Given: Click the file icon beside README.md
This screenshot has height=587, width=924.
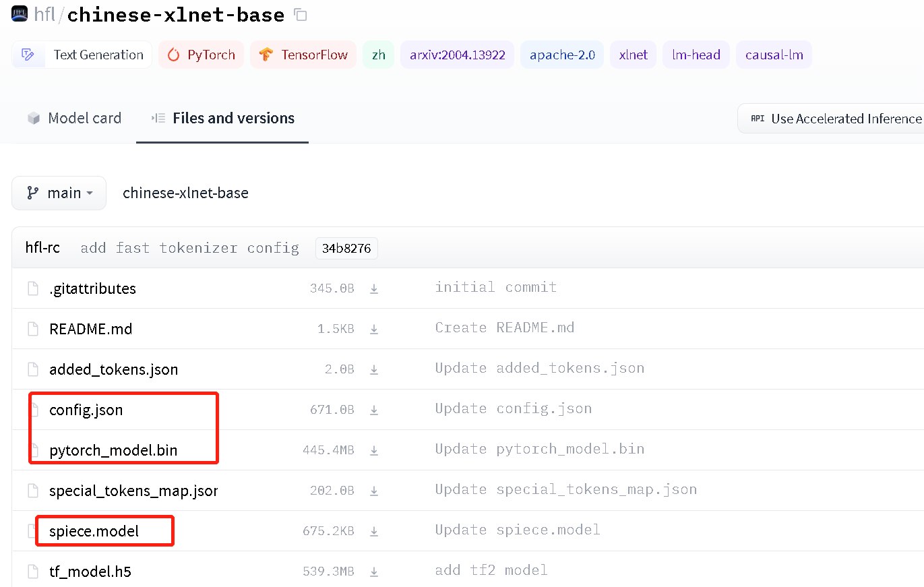Looking at the screenshot, I should (x=32, y=330).
